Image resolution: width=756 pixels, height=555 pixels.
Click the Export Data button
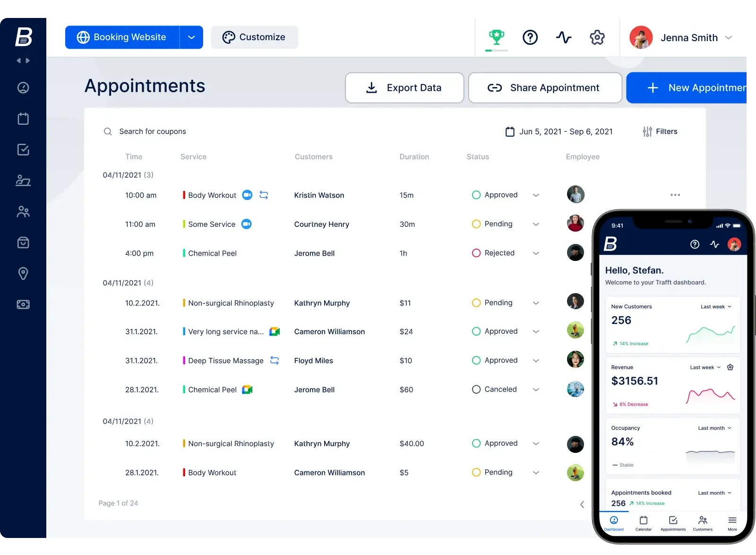(404, 88)
